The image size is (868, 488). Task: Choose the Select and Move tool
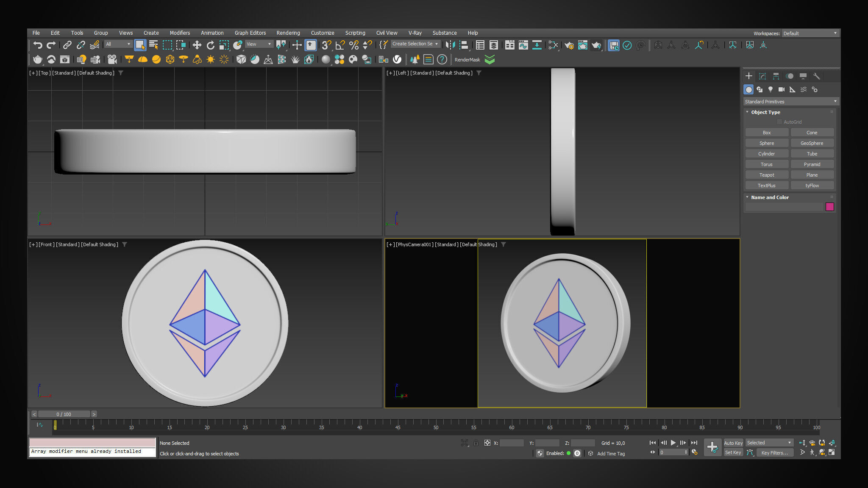197,45
